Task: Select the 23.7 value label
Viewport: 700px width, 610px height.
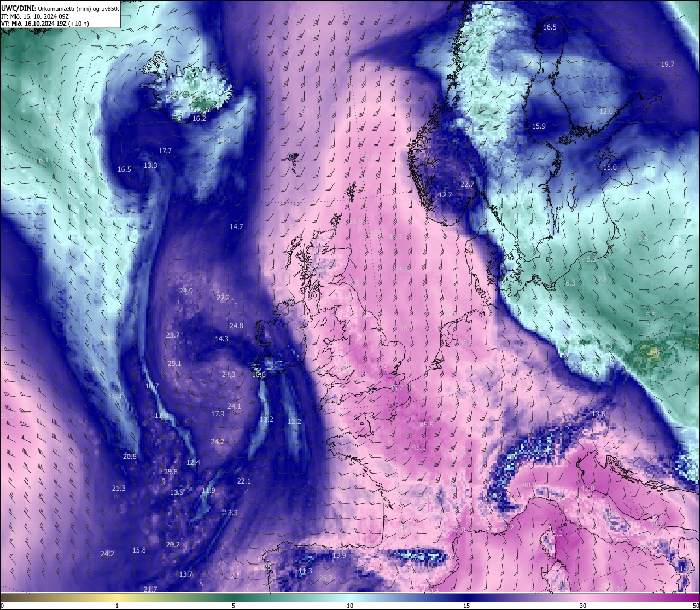Action: pyautogui.click(x=173, y=335)
